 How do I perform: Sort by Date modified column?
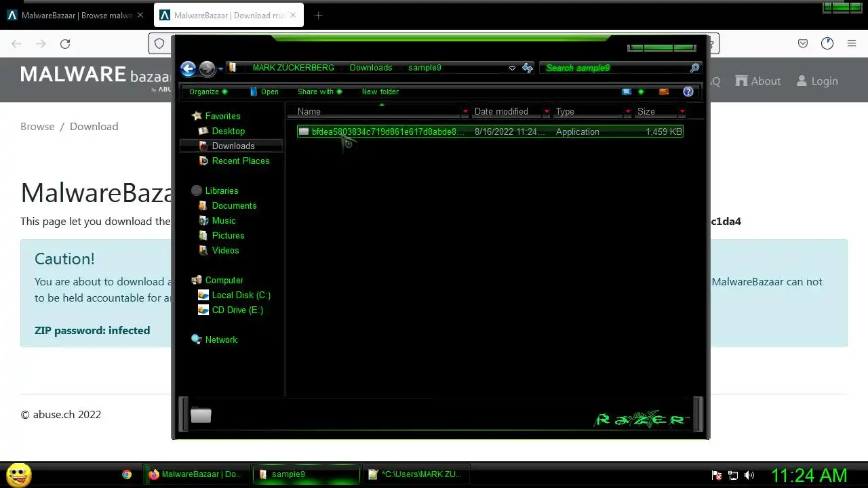tap(507, 111)
